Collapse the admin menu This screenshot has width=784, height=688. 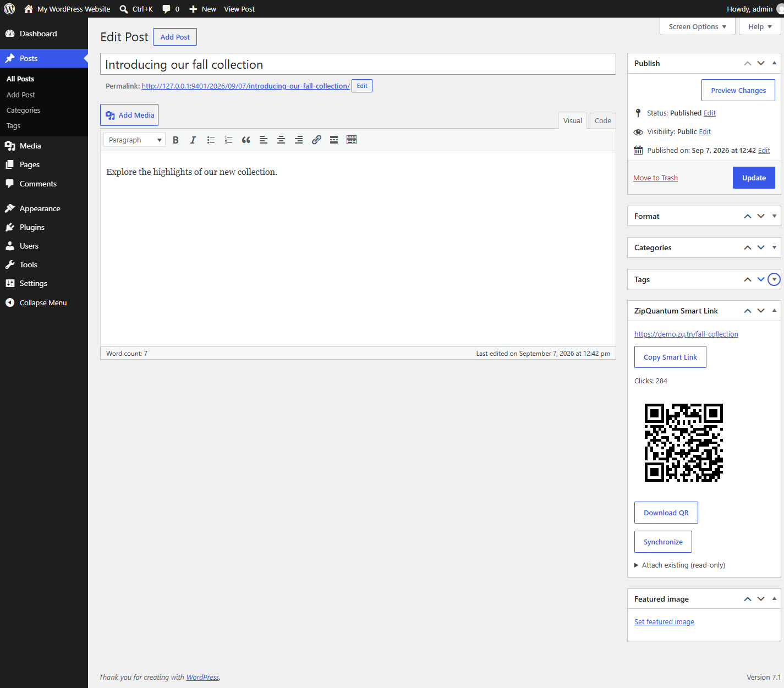click(44, 302)
